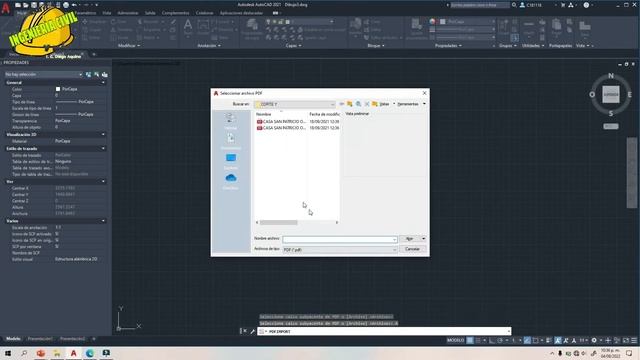The image size is (640, 360).
Task: Create new folder icon in dialog toolbar
Action: coord(375,104)
